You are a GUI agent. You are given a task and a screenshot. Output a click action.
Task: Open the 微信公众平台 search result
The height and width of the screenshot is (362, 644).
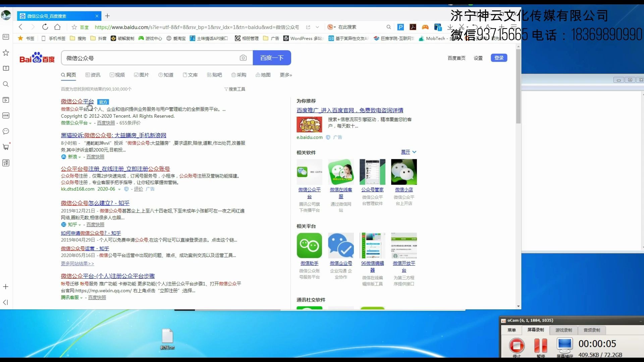point(77,101)
